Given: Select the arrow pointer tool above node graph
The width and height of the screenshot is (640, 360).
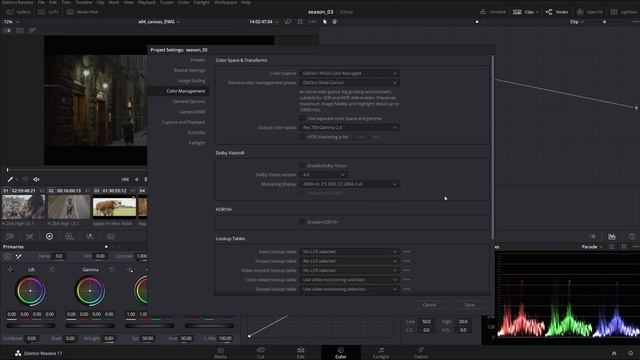Looking at the screenshot, I should (x=325, y=22).
